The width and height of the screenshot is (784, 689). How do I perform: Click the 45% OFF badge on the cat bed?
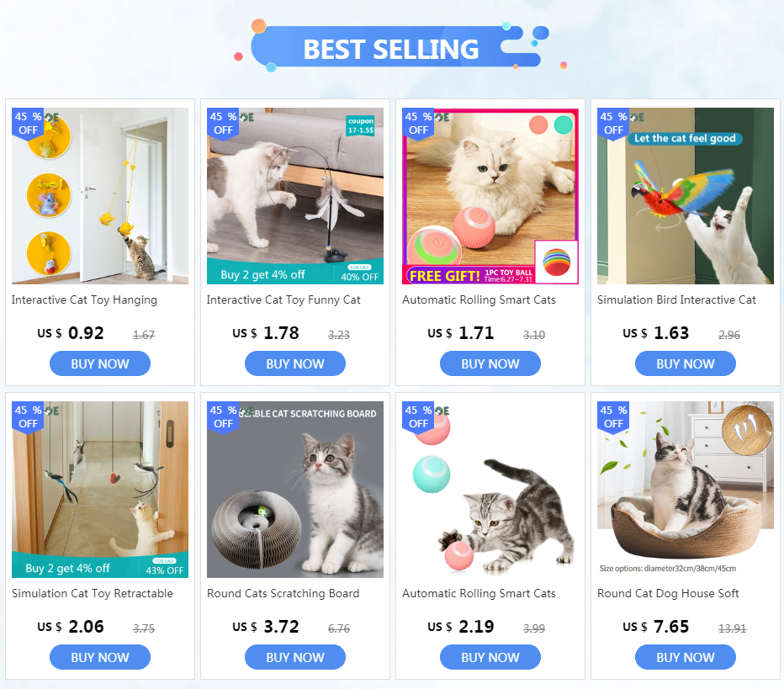[613, 417]
